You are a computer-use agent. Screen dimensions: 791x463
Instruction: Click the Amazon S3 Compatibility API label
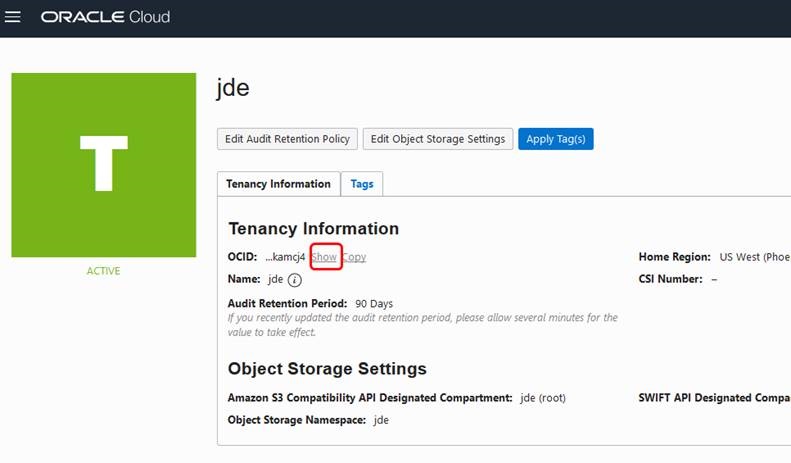click(x=370, y=398)
